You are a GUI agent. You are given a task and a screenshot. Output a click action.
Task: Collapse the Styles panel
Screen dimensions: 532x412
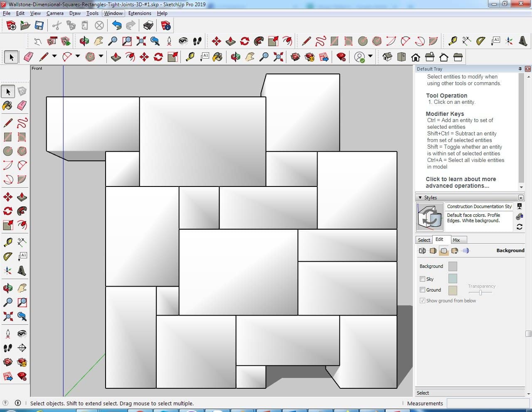tap(420, 198)
